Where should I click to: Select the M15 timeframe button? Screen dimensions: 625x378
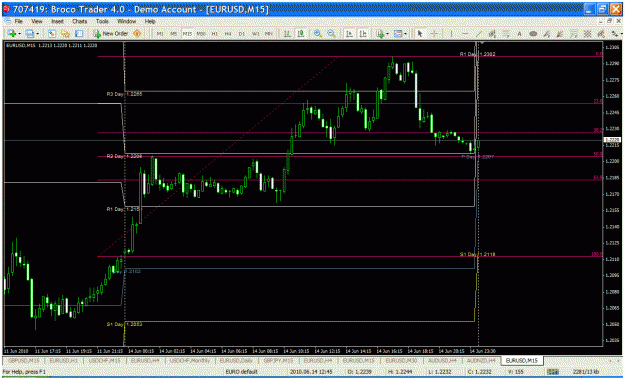pos(187,34)
